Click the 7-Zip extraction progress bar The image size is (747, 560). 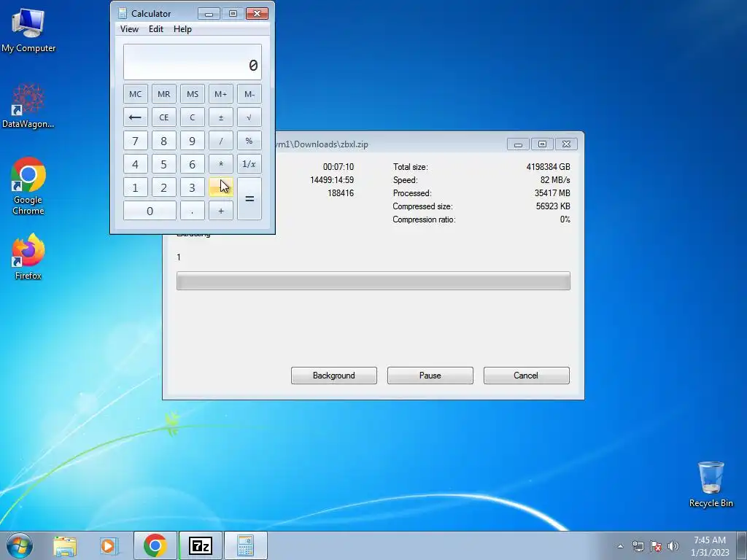point(373,281)
